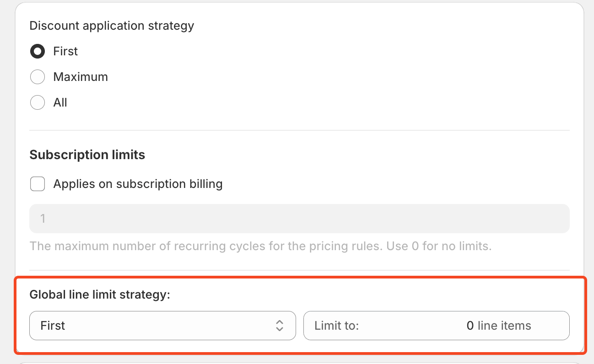The image size is (594, 364).
Task: Click the up-down chevron icon in dropdown
Action: coord(280,326)
